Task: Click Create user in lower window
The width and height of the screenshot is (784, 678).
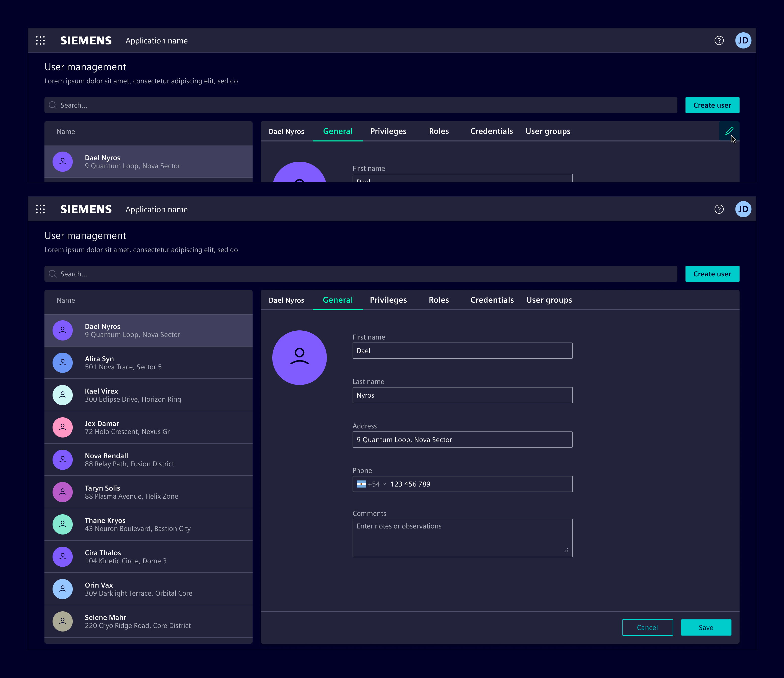Action: click(x=712, y=274)
